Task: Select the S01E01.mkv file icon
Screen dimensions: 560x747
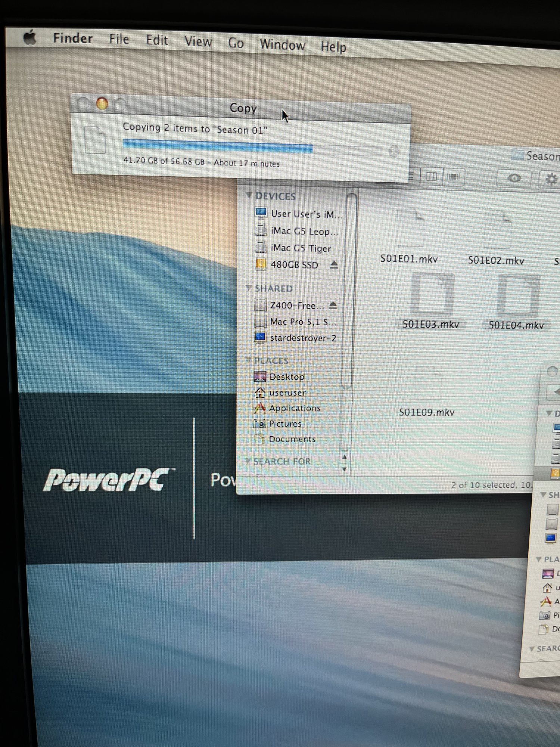Action: tap(410, 228)
